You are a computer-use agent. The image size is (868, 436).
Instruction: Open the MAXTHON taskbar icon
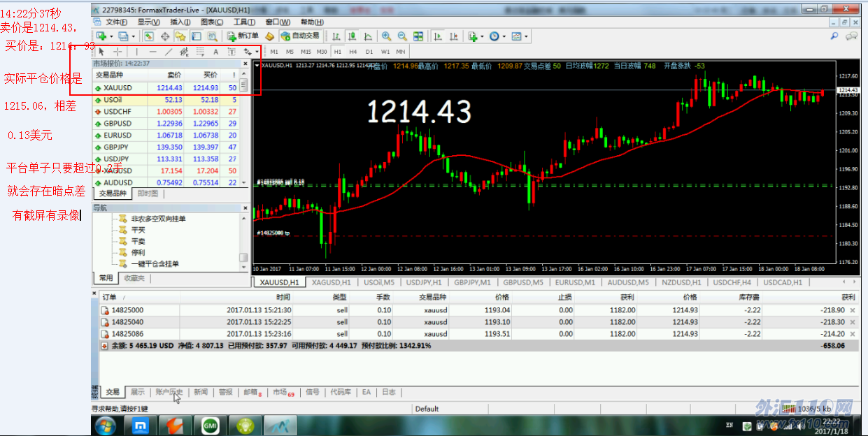point(140,425)
